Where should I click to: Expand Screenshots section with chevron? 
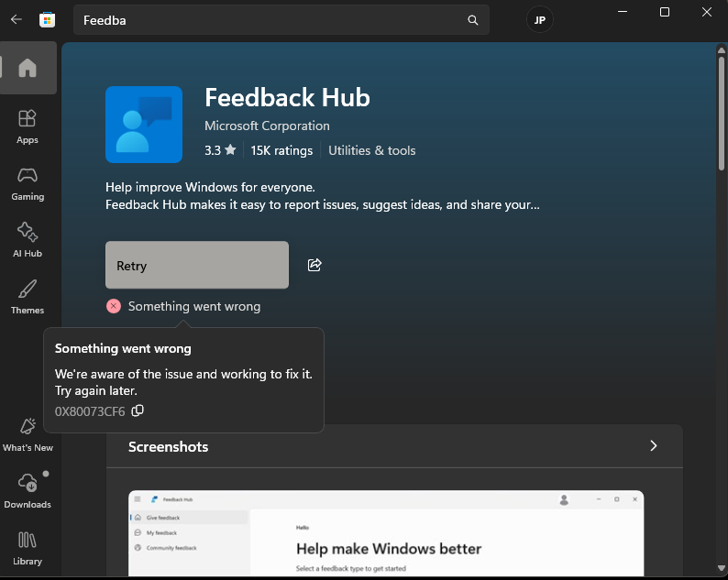[x=653, y=446]
